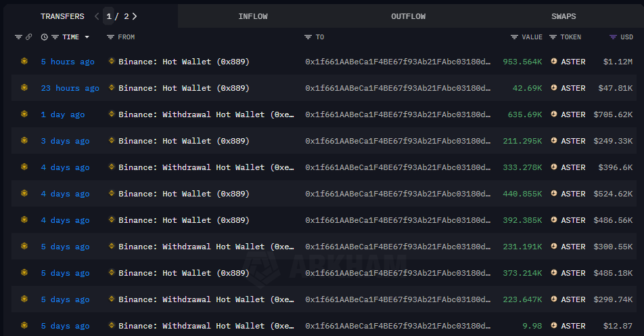644x336 pixels.
Task: Click Binance logo in $47.81K row
Action: point(112,87)
